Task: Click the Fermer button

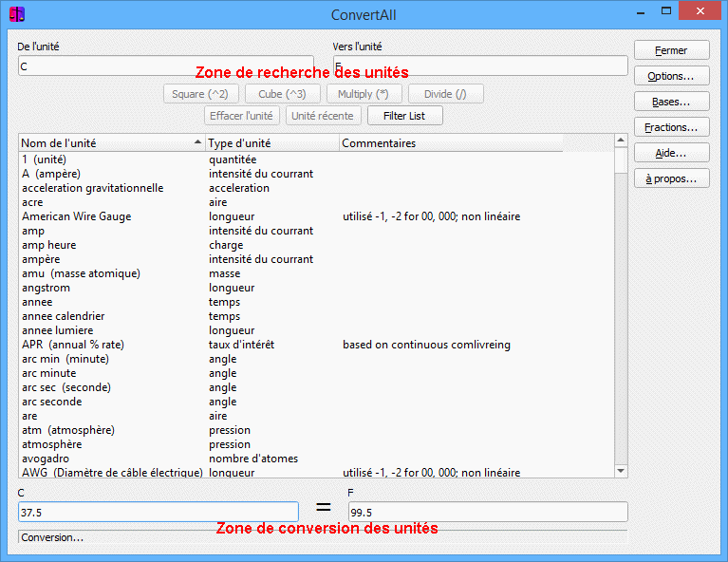Action: (671, 50)
